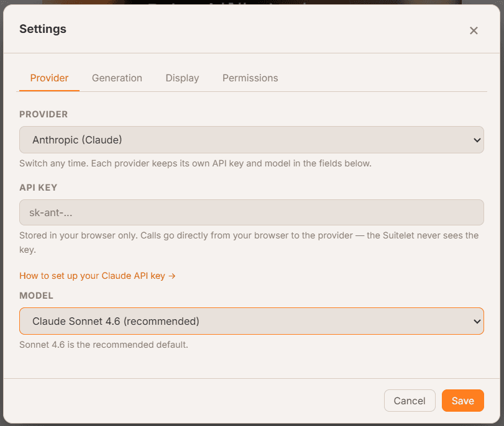
Task: Click the 'Stored in your browser only' note
Action: (249, 243)
